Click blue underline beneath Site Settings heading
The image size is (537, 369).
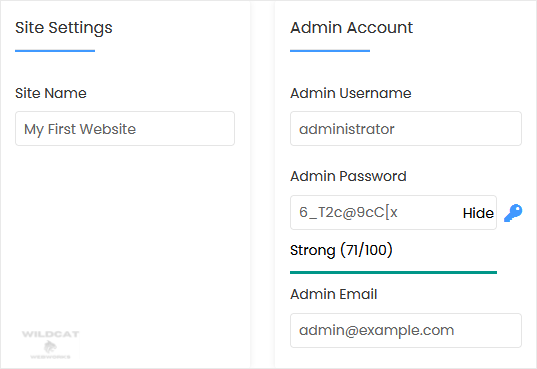point(55,51)
